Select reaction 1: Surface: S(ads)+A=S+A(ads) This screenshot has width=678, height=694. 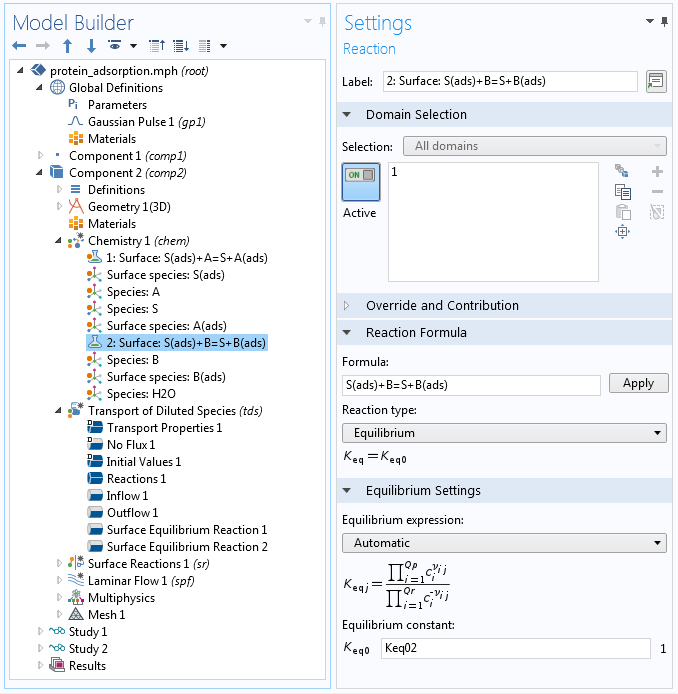coord(187,258)
